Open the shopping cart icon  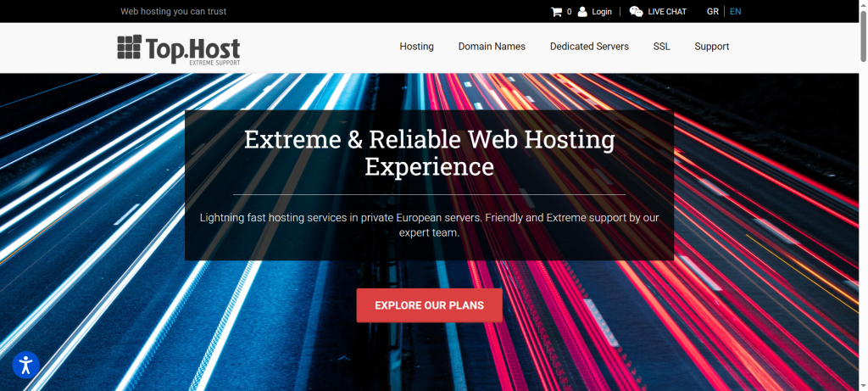click(x=556, y=12)
